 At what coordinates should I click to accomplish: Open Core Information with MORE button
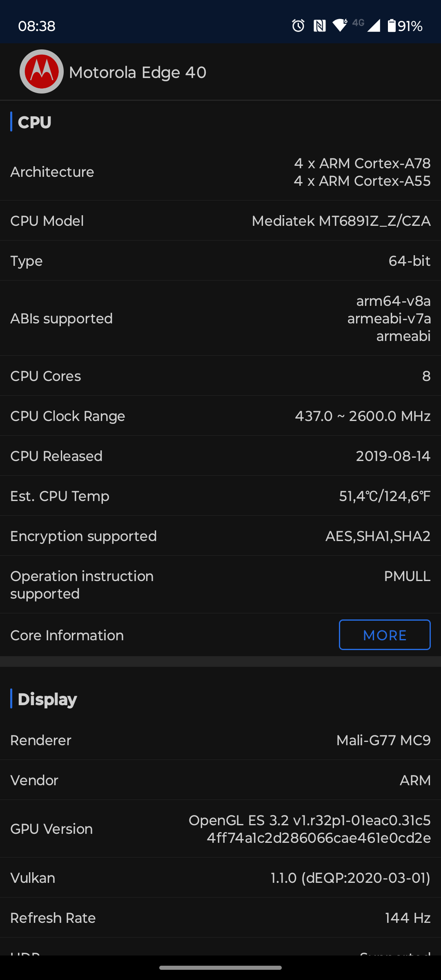(x=384, y=635)
